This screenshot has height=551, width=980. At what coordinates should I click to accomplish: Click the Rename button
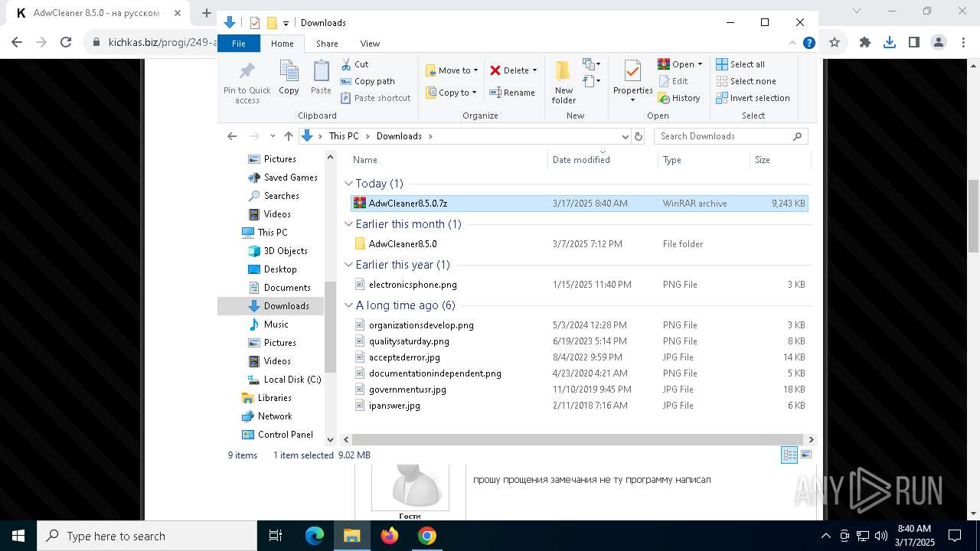[512, 93]
